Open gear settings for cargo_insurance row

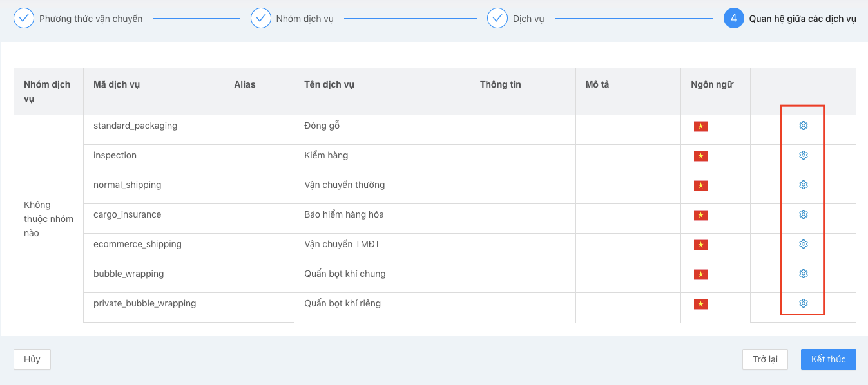803,214
